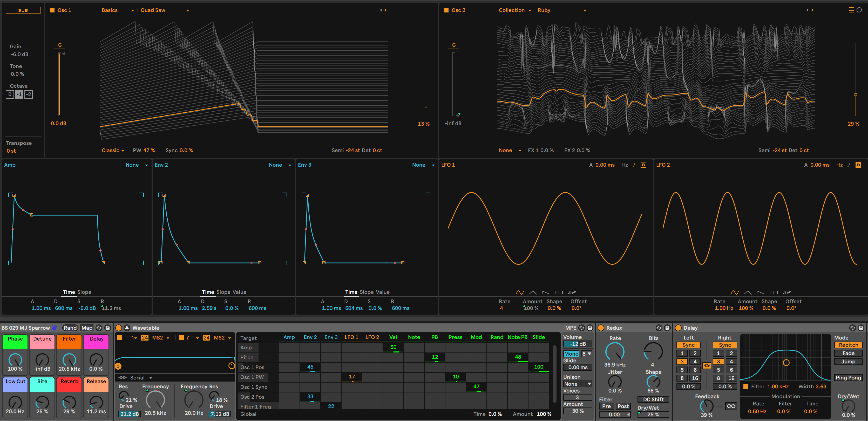868x421 pixels.
Task: Select square waveform for LFO 1
Action: tap(558, 292)
